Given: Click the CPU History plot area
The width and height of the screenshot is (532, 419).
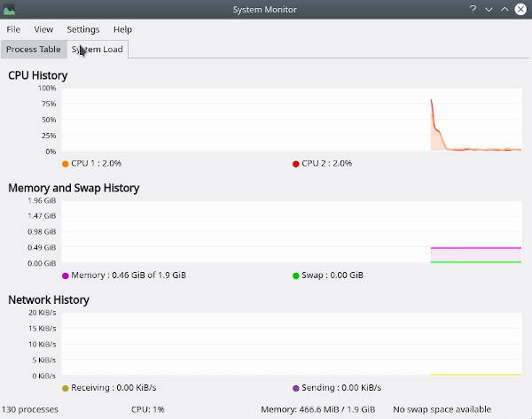Looking at the screenshot, I should tap(292, 120).
